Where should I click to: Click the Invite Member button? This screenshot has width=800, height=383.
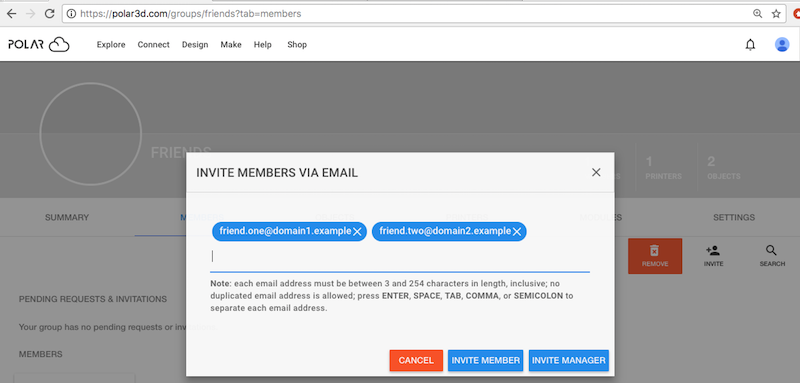coord(486,361)
